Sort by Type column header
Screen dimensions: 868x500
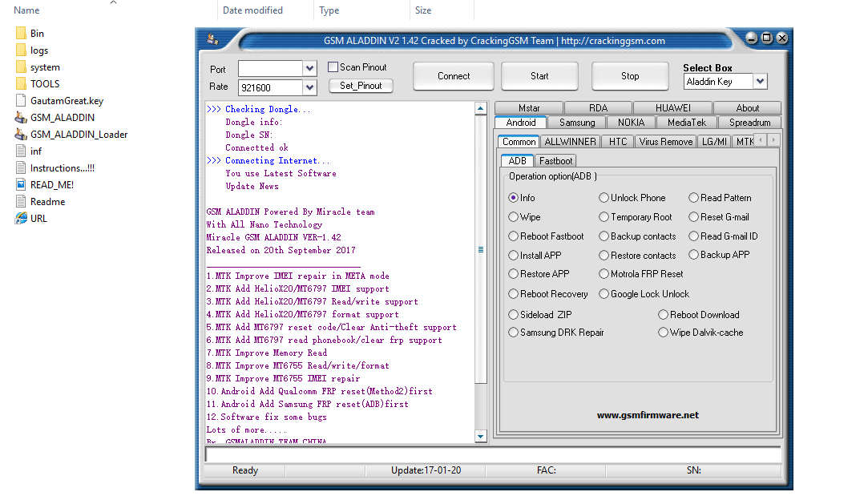(329, 10)
